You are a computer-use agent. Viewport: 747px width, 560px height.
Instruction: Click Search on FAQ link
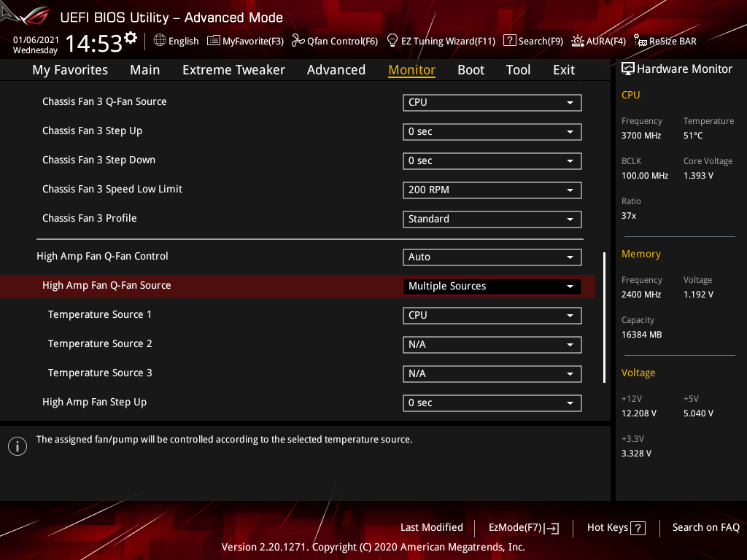pyautogui.click(x=705, y=528)
